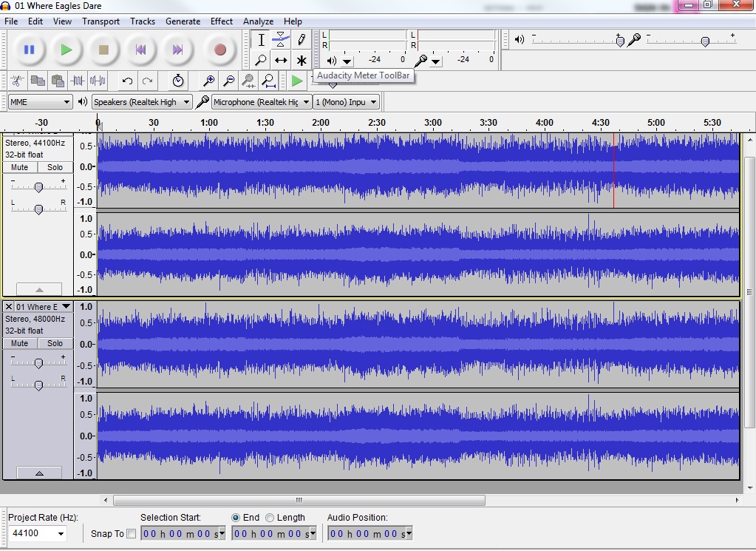Viewport: 756px width, 551px height.
Task: Select the Selection (I-beam) tool
Action: (261, 39)
